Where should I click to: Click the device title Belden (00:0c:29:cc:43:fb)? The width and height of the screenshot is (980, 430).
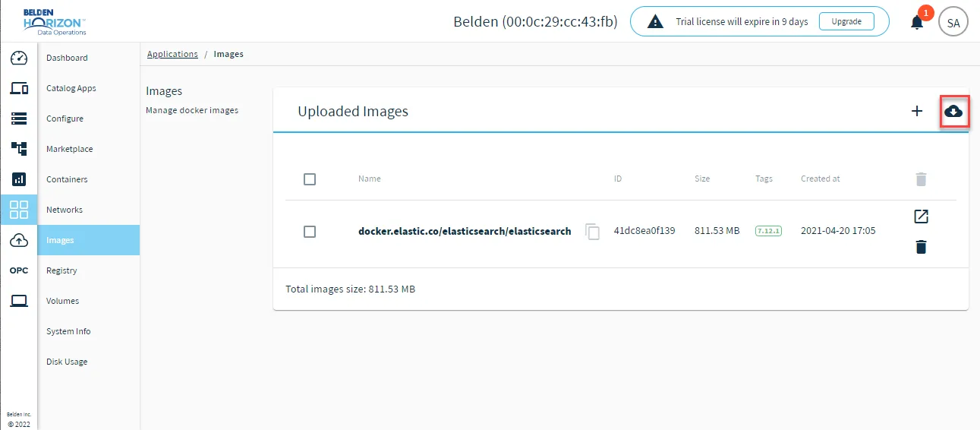[535, 21]
